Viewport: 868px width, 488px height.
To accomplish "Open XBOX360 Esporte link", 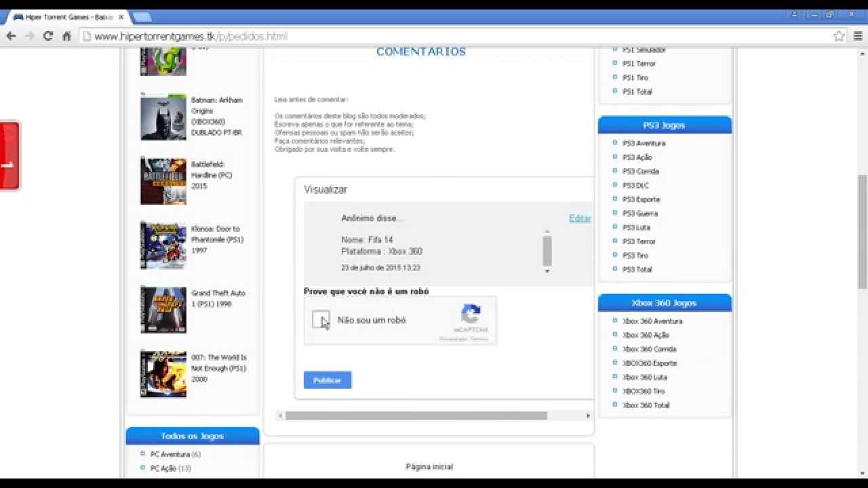I will [650, 363].
